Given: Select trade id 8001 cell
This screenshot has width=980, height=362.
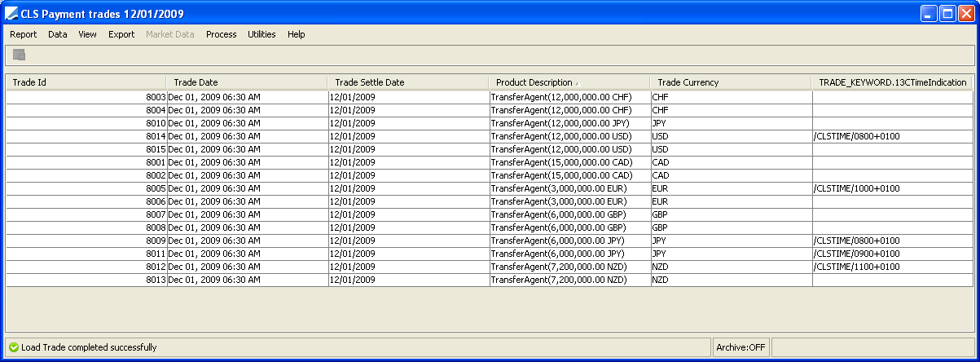Looking at the screenshot, I should (x=86, y=162).
